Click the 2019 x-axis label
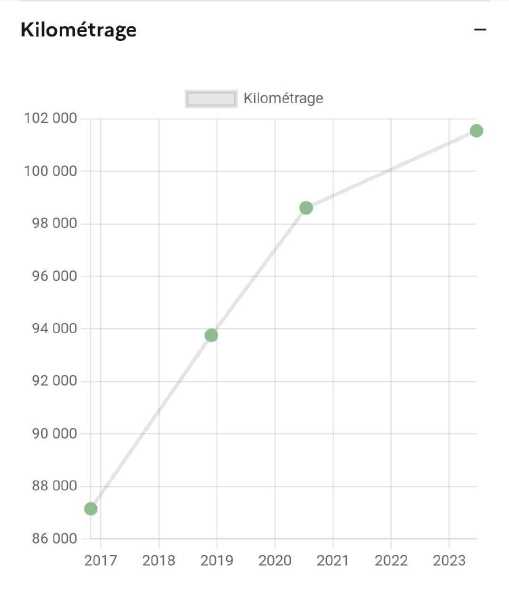Image resolution: width=509 pixels, height=600 pixels. pos(217,561)
